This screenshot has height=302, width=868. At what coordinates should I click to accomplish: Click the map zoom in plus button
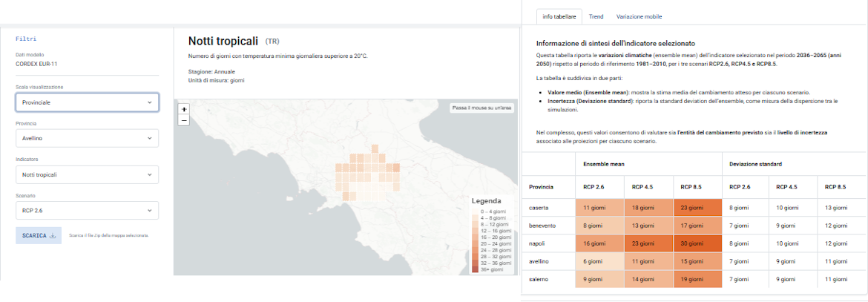[x=184, y=109]
